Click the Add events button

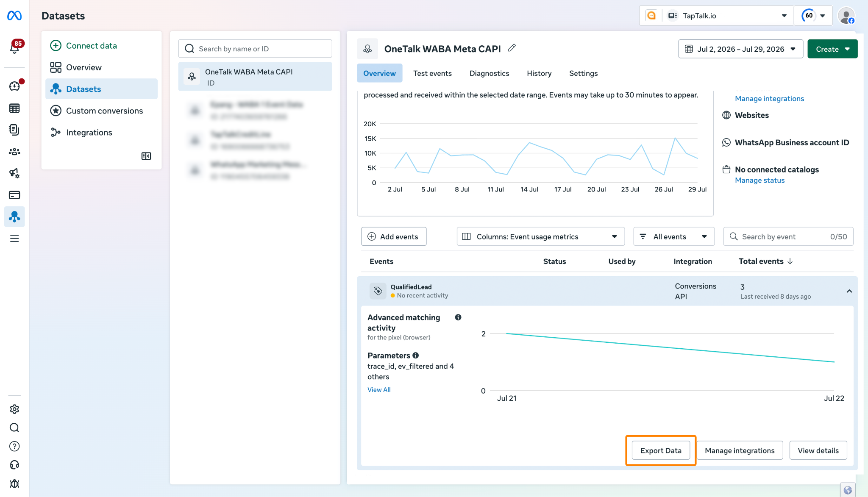(394, 236)
